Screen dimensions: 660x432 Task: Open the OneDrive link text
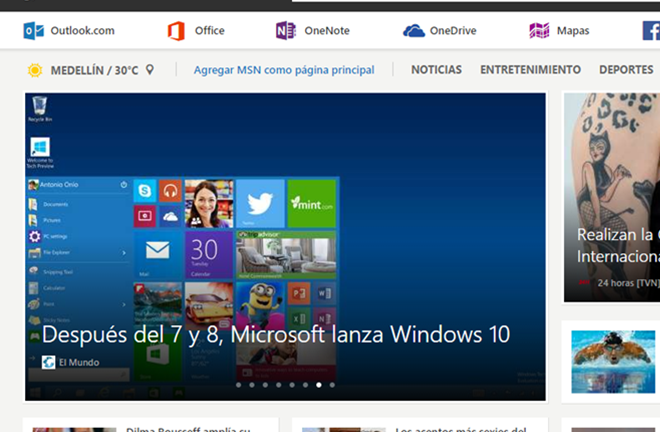coord(453,31)
